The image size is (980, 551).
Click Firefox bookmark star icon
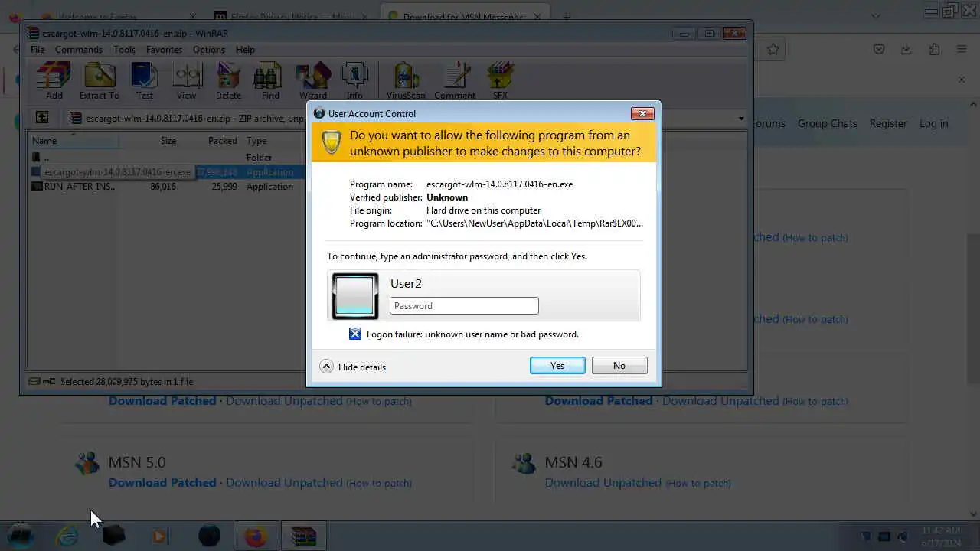point(773,49)
